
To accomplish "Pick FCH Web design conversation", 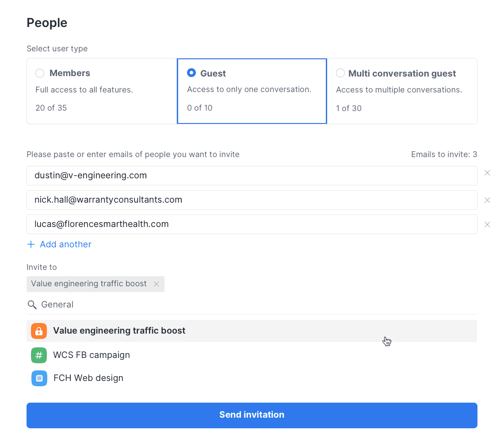I will tap(88, 378).
